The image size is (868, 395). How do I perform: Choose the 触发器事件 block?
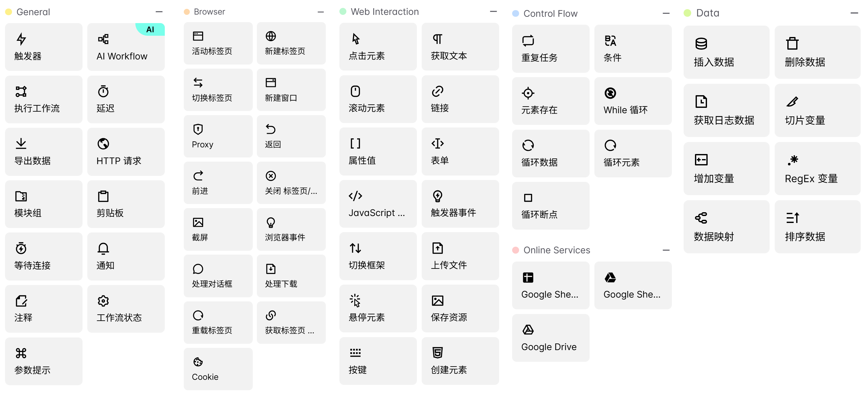pyautogui.click(x=460, y=204)
